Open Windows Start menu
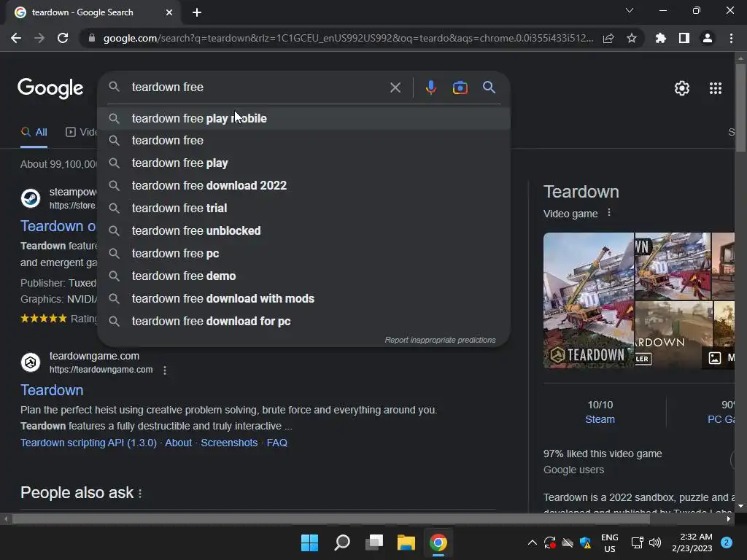The image size is (747, 560). [x=309, y=542]
